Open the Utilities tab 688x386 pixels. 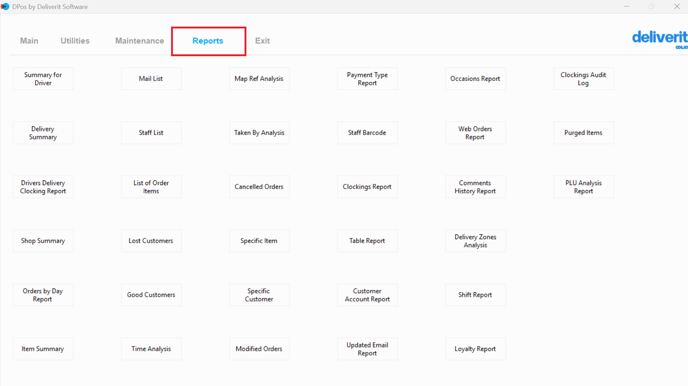[75, 41]
